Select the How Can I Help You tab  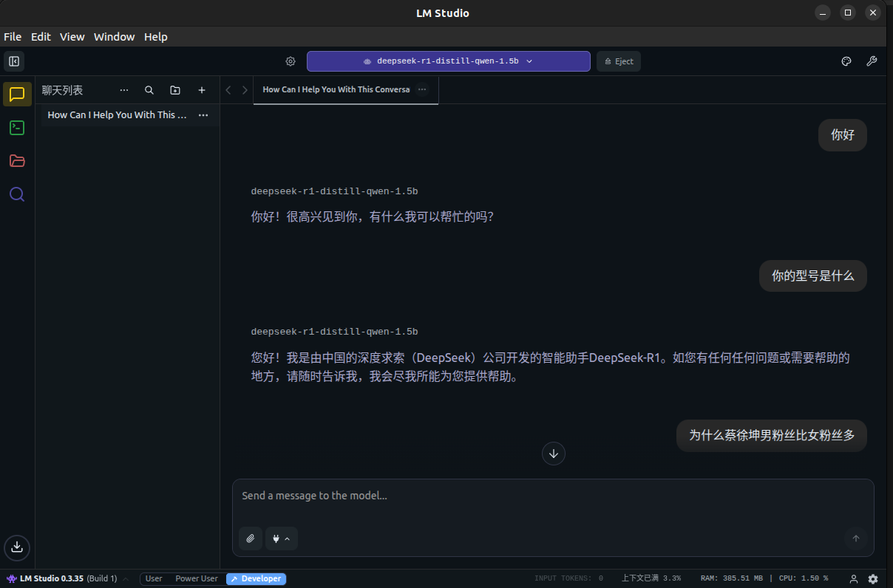tap(336, 89)
